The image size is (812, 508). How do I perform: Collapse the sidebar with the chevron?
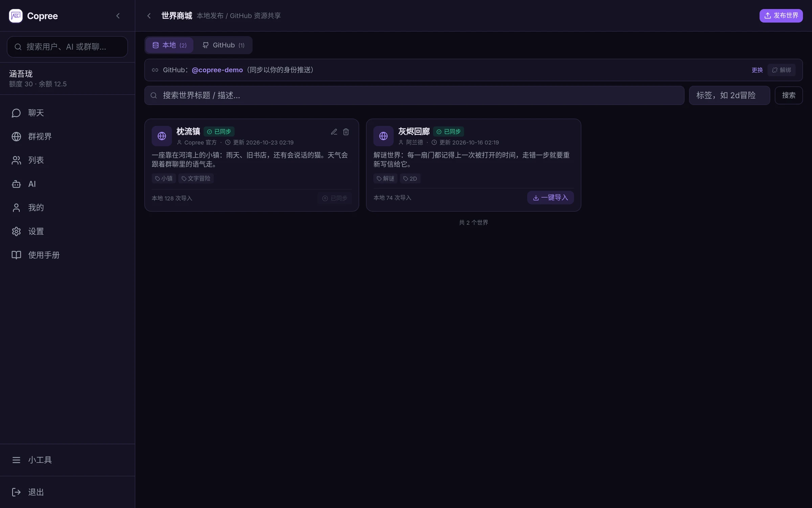[118, 16]
